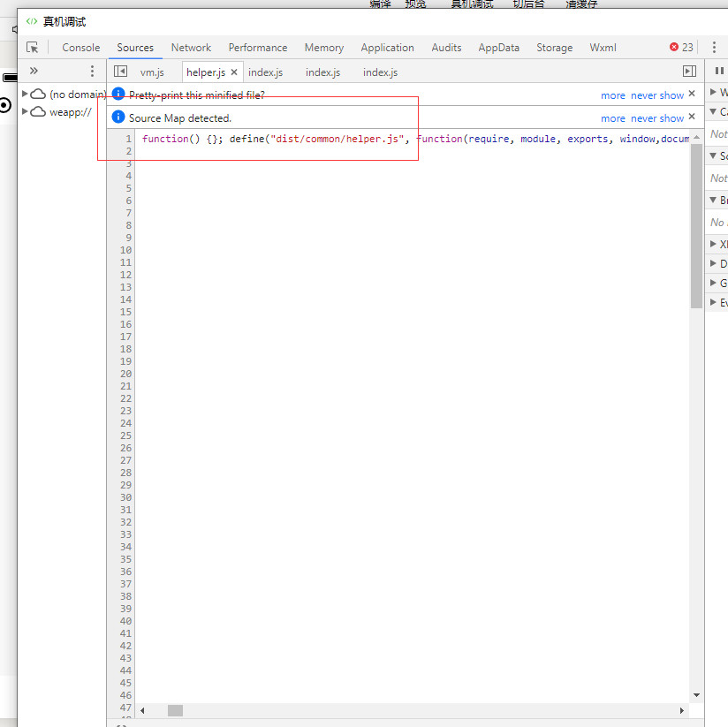The height and width of the screenshot is (727, 728).
Task: Open the Console tab
Action: coord(80,48)
